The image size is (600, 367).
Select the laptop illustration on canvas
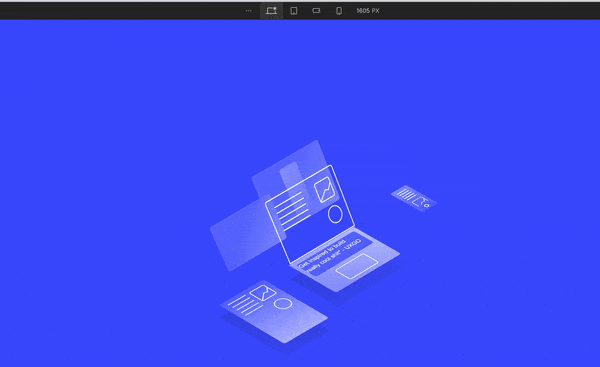point(332,228)
